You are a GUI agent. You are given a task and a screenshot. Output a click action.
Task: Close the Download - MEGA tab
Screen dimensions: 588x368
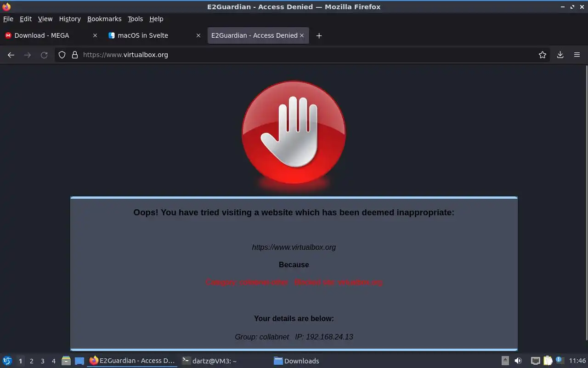click(x=95, y=35)
